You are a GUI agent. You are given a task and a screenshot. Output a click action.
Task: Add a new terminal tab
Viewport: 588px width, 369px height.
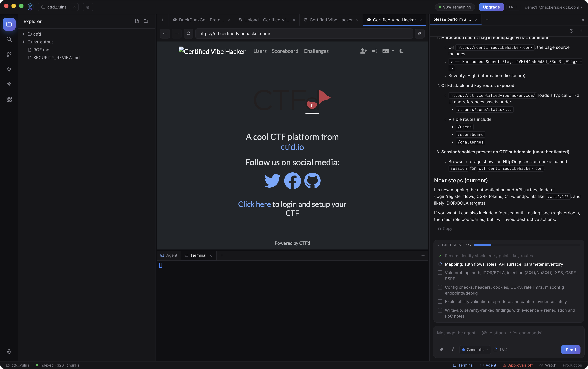pos(222,255)
